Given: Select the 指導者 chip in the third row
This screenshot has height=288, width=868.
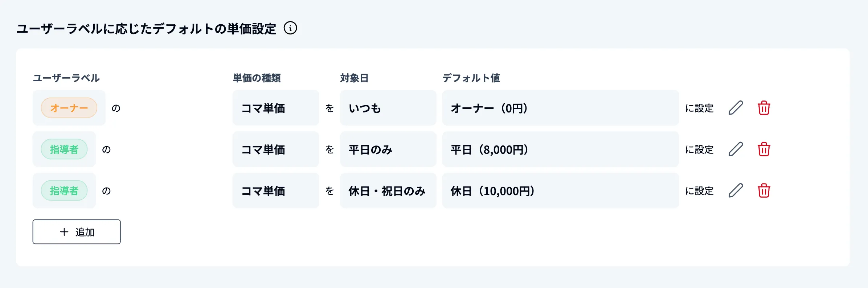Looking at the screenshot, I should point(64,190).
